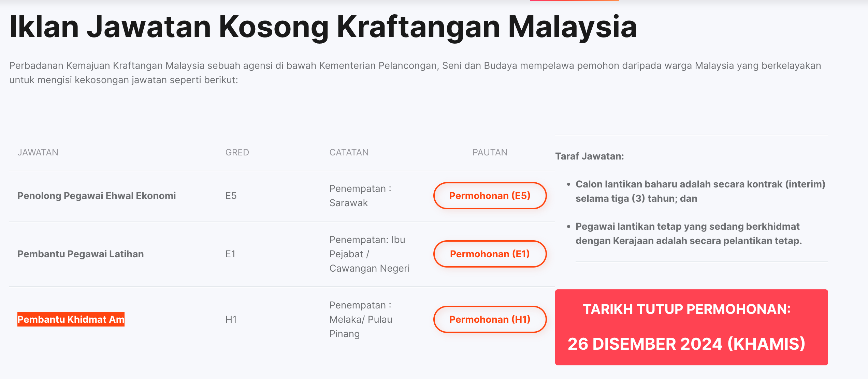Click the Taraf Jawatan heading
This screenshot has height=379, width=868.
(x=589, y=156)
